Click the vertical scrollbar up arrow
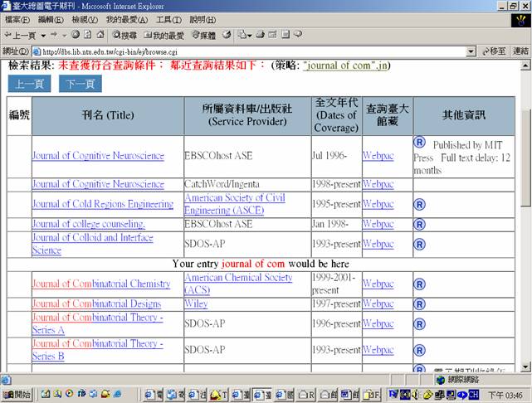Image resolution: width=532 pixels, height=403 pixels. click(x=525, y=65)
